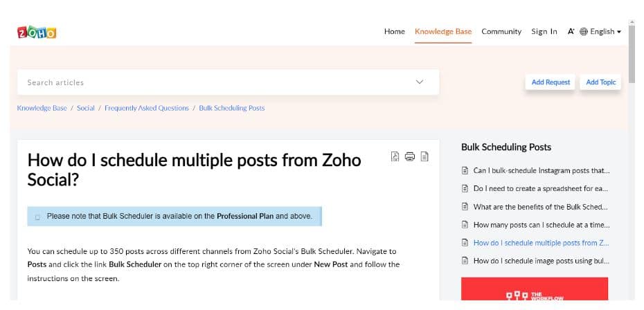This screenshot has width=644, height=310.
Task: Open reader view document icon
Action: [424, 156]
